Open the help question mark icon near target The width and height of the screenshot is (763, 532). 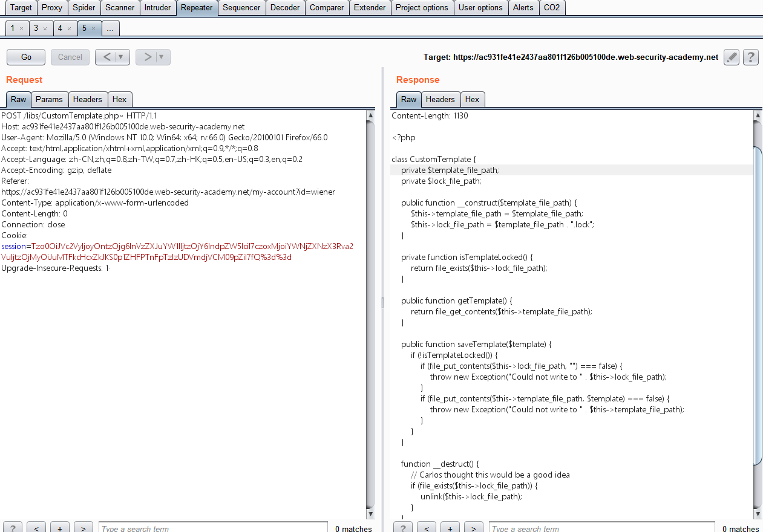[x=751, y=57]
